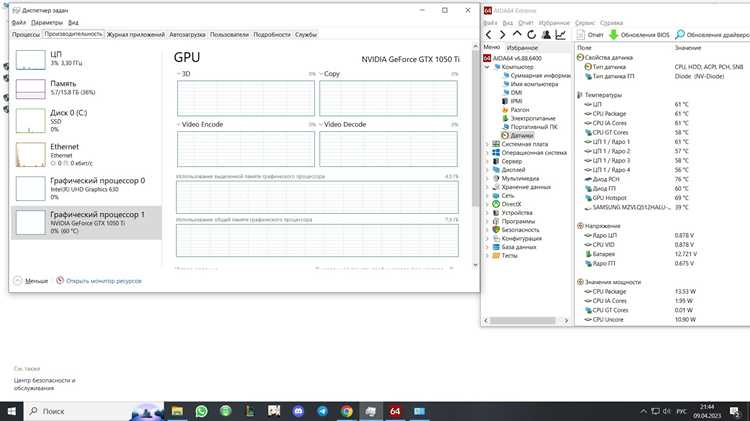This screenshot has height=421, width=750.
Task: Go up one level in AIDA64
Action: [517, 34]
